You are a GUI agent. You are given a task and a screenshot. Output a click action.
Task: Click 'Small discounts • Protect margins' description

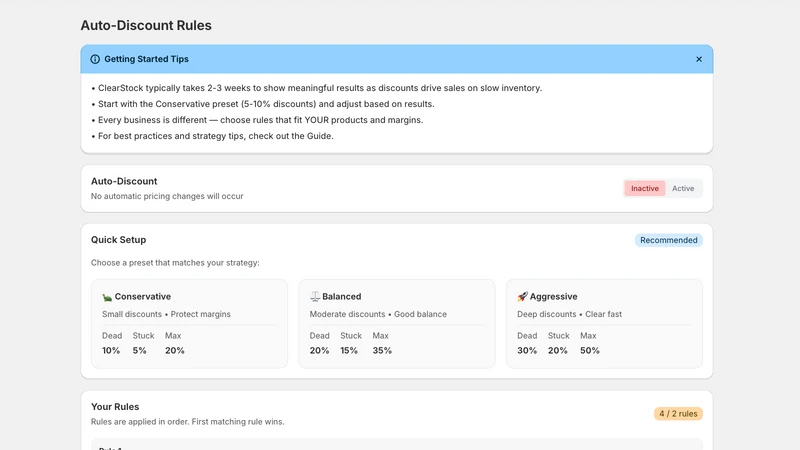click(166, 314)
